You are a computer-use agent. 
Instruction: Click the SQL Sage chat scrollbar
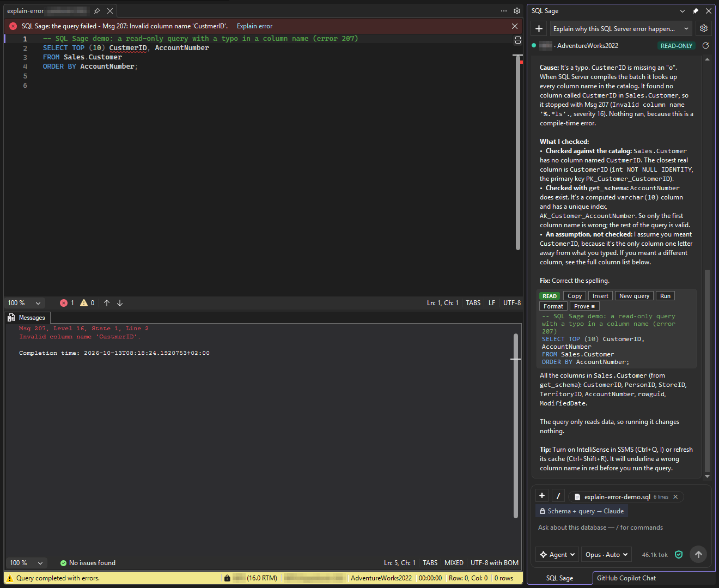coord(707,371)
